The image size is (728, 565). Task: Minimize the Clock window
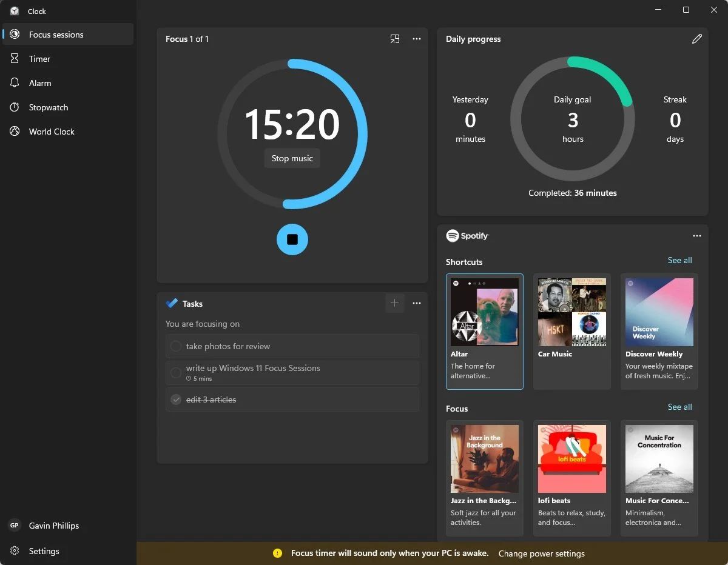pos(658,10)
